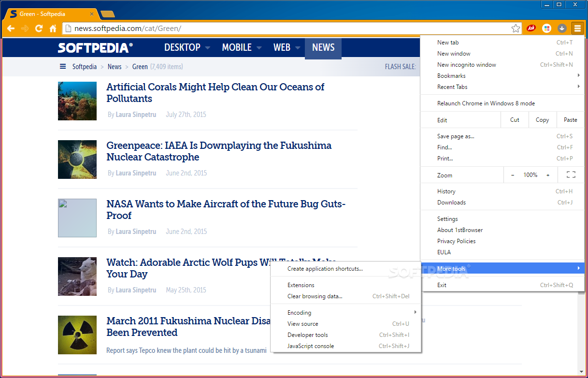Screen dimensions: 588x378
Task: Open the Ask extension icon
Action: pos(531,28)
